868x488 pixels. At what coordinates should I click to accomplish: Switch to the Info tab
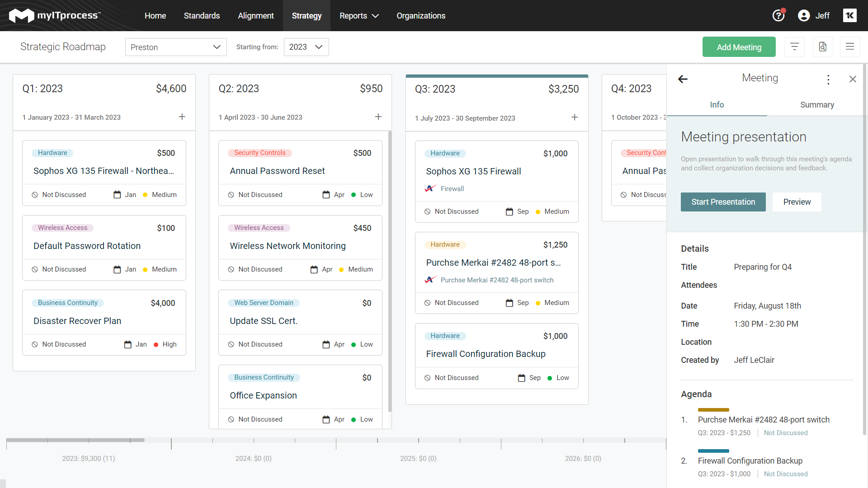tap(717, 105)
